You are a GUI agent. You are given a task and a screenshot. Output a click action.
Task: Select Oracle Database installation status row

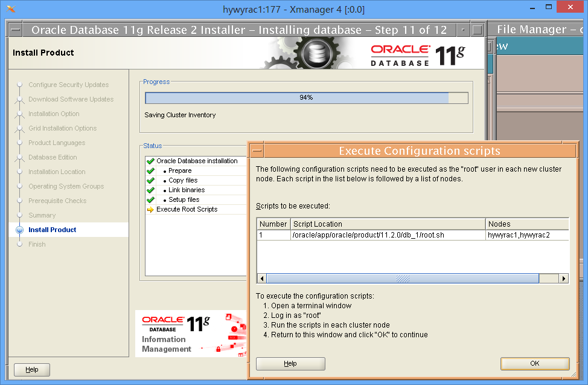pos(196,161)
